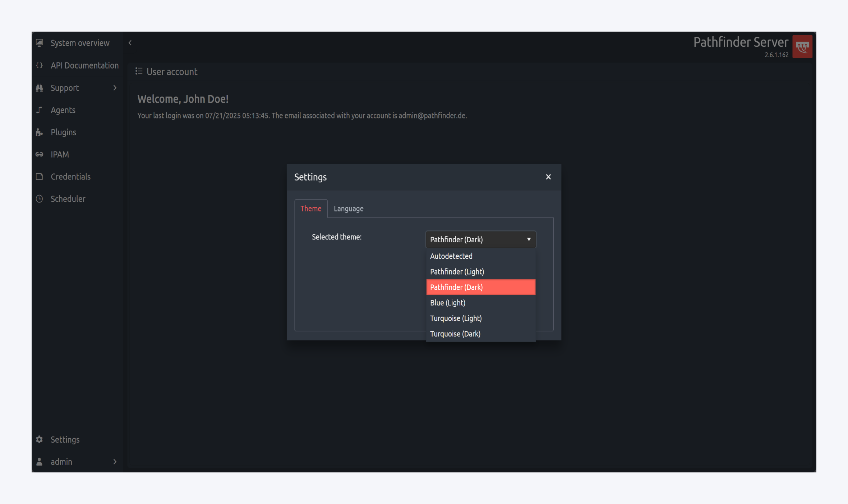
Task: Click the IPAM link icon
Action: [x=40, y=154]
